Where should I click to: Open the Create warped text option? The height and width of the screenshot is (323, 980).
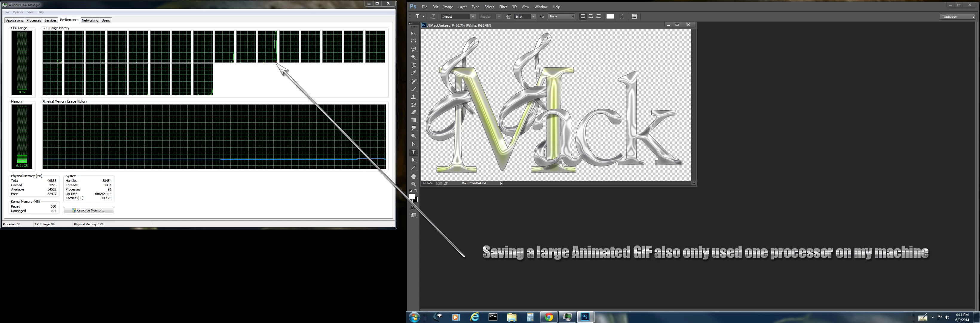point(622,17)
